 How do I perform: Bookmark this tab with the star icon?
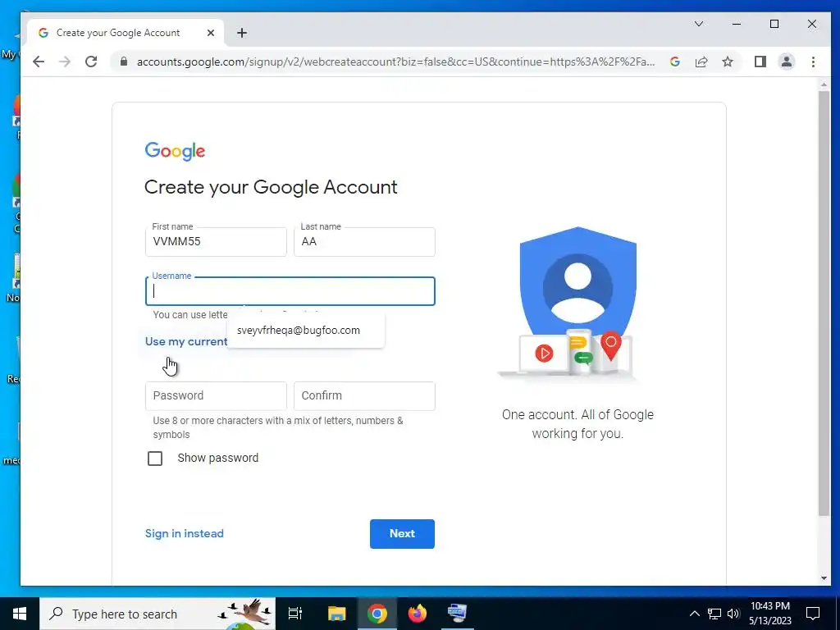pyautogui.click(x=727, y=62)
